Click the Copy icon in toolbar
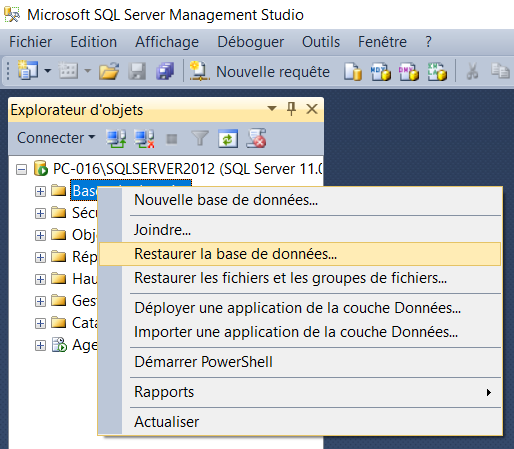The width and height of the screenshot is (514, 449). coord(500,71)
